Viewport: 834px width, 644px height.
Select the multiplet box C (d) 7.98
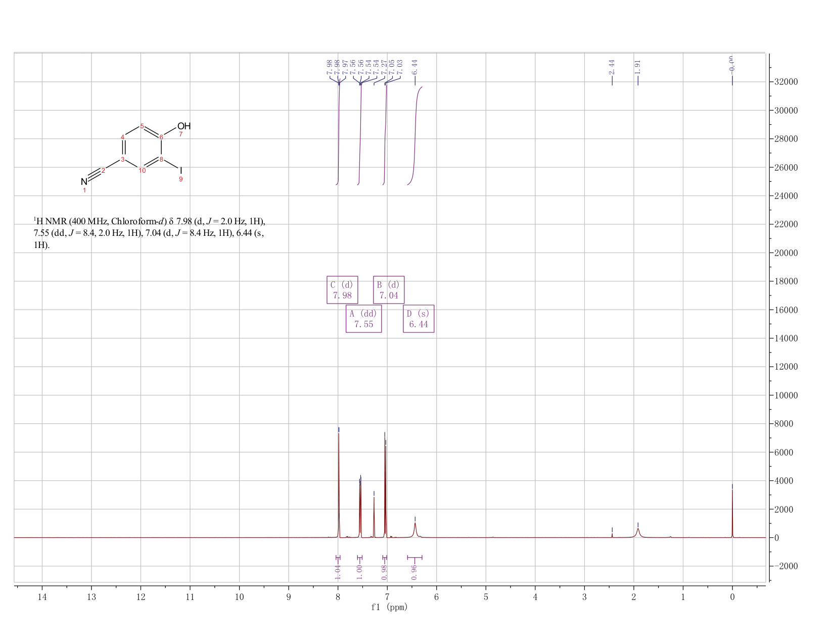click(x=342, y=289)
